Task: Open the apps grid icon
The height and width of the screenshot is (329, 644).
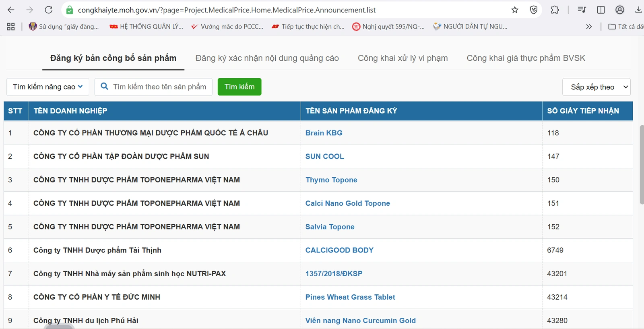Action: pos(11,27)
